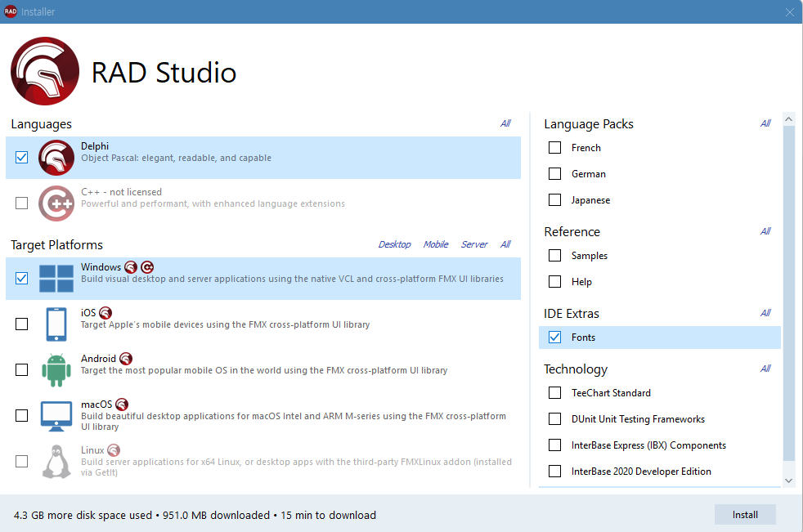The height and width of the screenshot is (532, 803).
Task: Close the Installer window
Action: [790, 11]
